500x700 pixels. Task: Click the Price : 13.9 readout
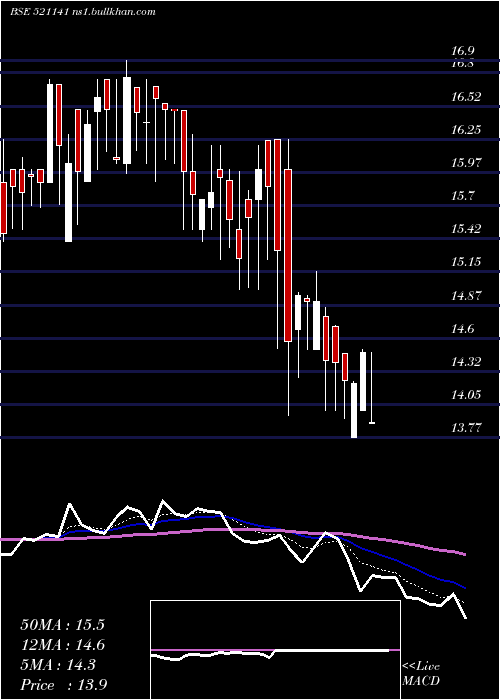63,685
